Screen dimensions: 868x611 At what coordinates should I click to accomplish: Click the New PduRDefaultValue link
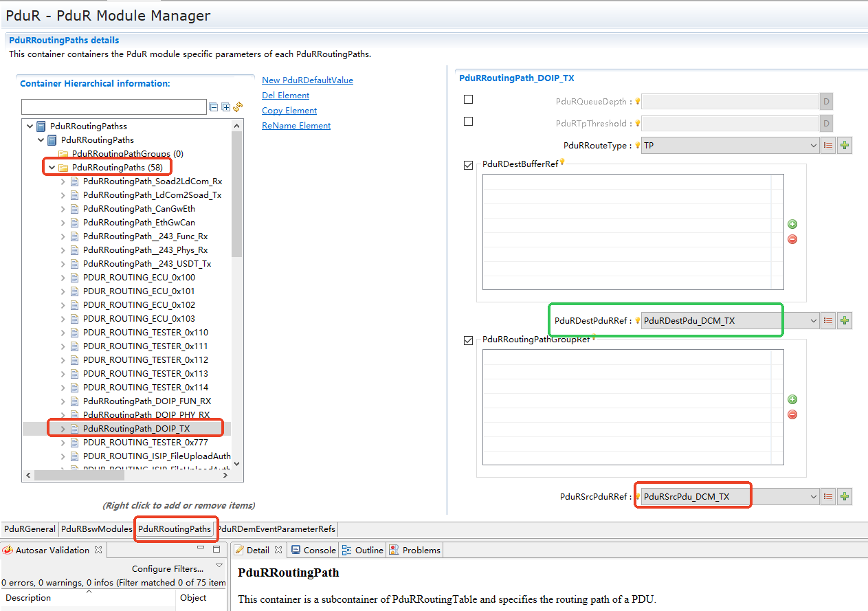(307, 80)
